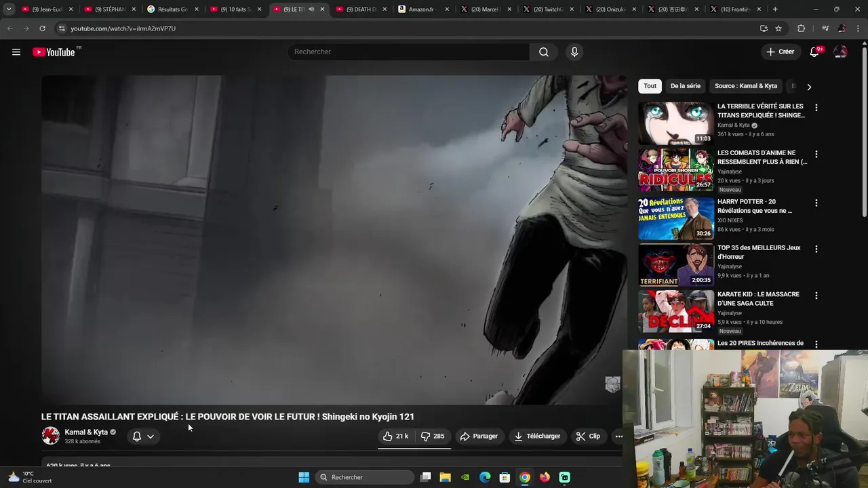The height and width of the screenshot is (488, 868).
Task: Open the YouTube guide hamburger menu
Action: click(16, 52)
